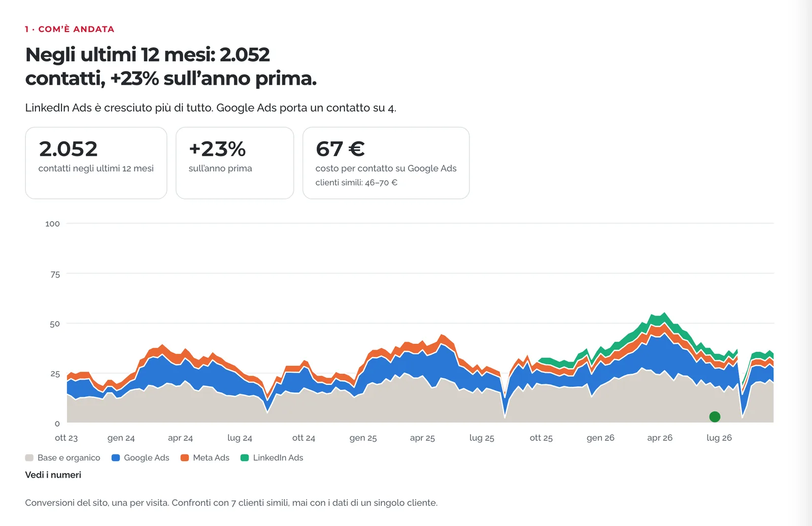Toggle the LinkedIn Ads series label
Viewport: 812px width, 526px height.
click(278, 458)
